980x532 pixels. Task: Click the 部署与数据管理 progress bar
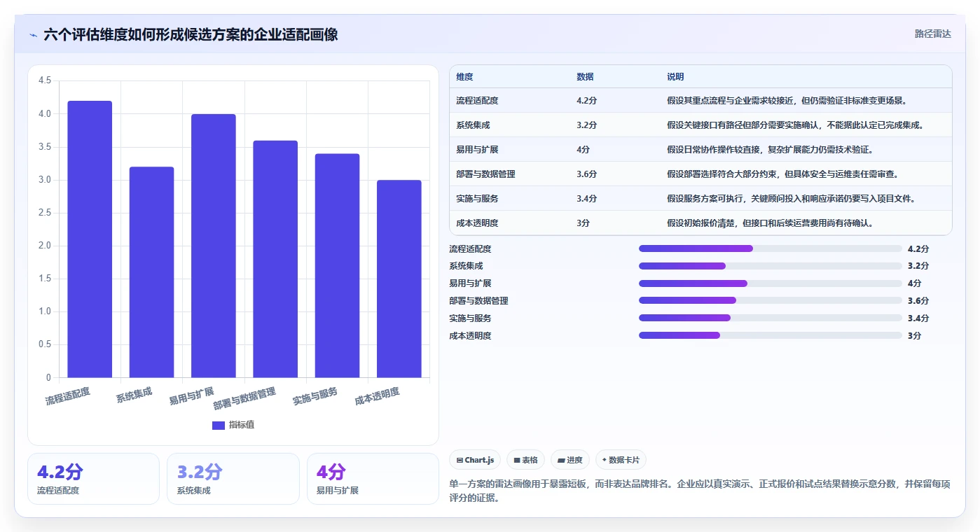[771, 300]
